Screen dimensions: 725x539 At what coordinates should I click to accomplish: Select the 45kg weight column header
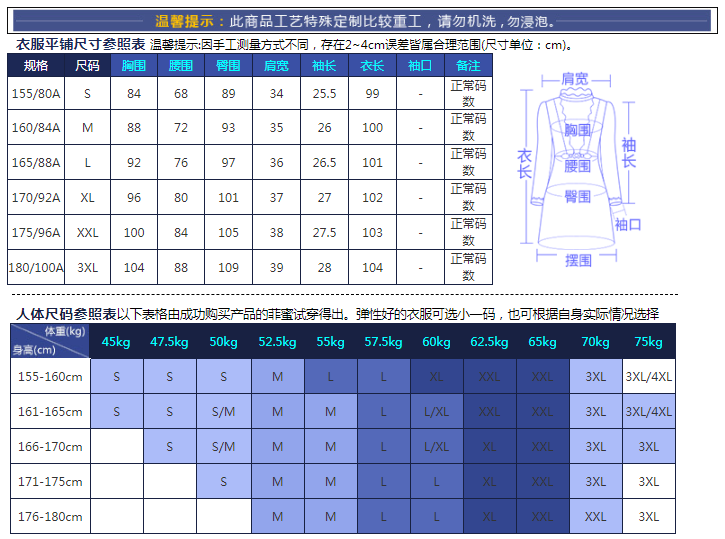point(116,342)
